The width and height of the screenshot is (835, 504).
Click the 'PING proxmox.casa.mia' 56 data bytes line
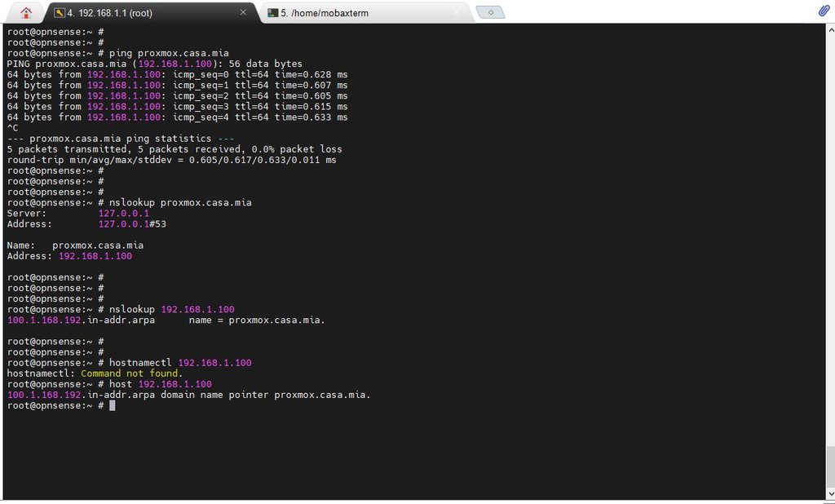click(154, 64)
